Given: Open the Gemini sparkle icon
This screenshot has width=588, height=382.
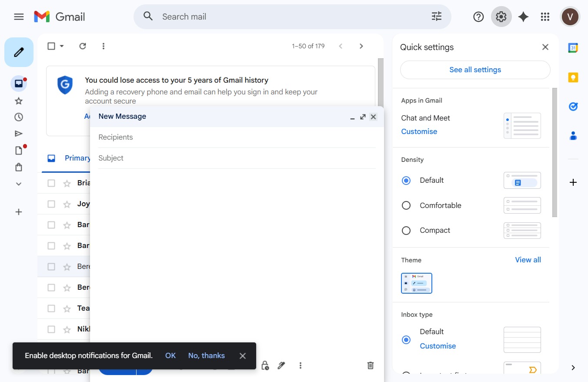Looking at the screenshot, I should click(x=523, y=17).
